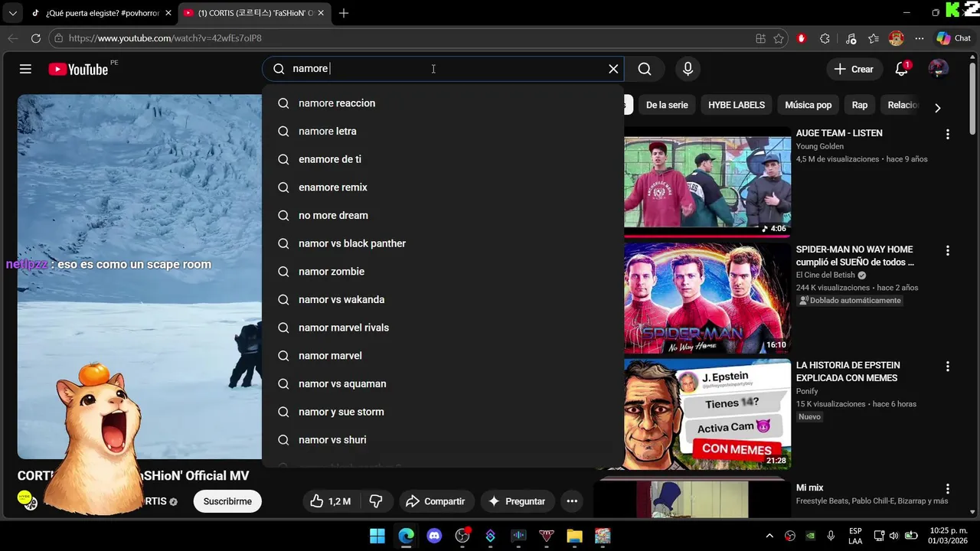Open the YouTube notifications bell
The height and width of the screenshot is (551, 980).
click(x=902, y=69)
